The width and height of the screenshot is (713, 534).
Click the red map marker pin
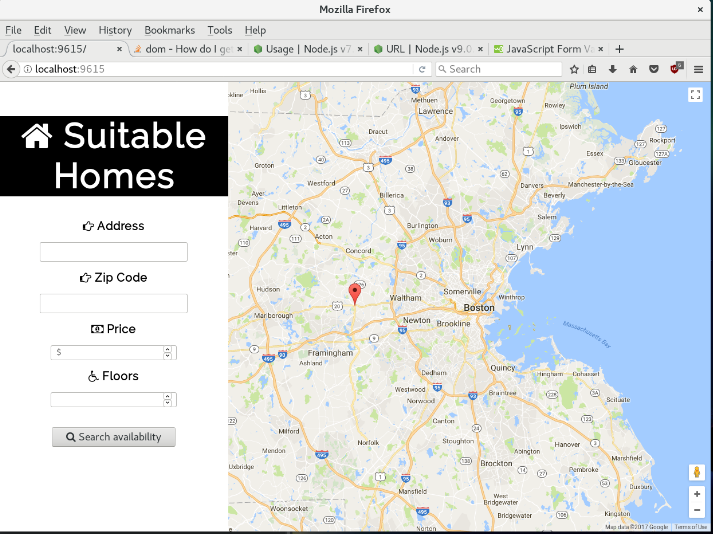tap(355, 293)
